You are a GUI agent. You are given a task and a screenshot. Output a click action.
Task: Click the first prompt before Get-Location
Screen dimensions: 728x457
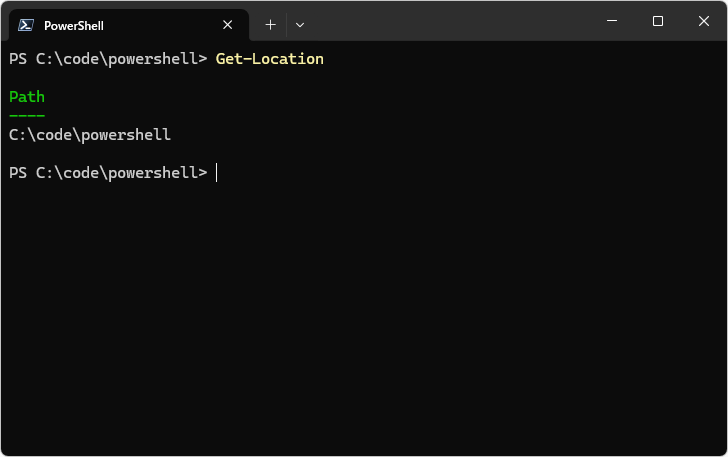pyautogui.click(x=107, y=59)
